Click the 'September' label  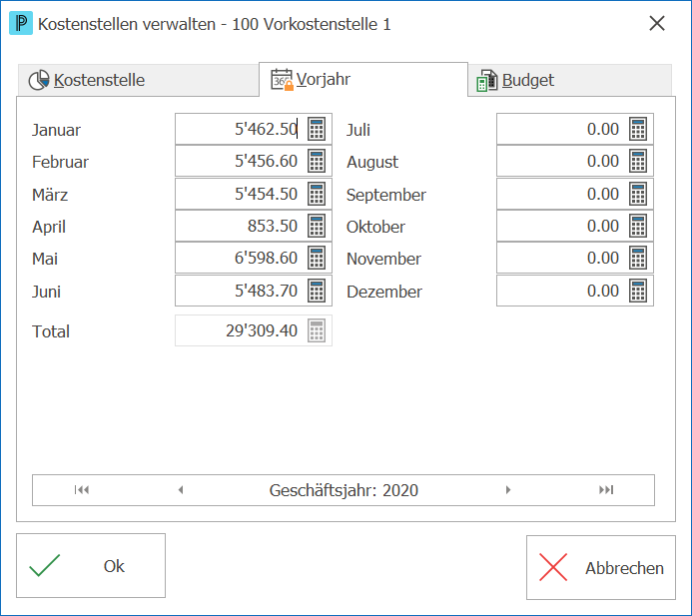pyautogui.click(x=386, y=195)
